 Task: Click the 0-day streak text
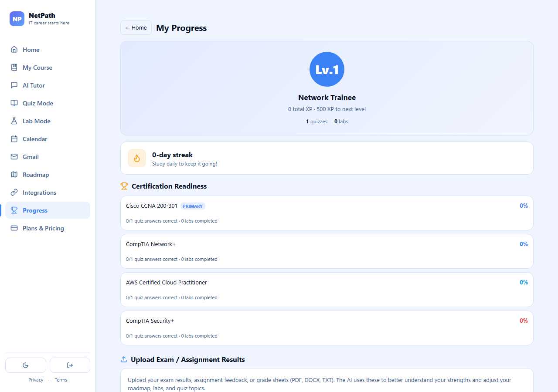click(x=172, y=155)
